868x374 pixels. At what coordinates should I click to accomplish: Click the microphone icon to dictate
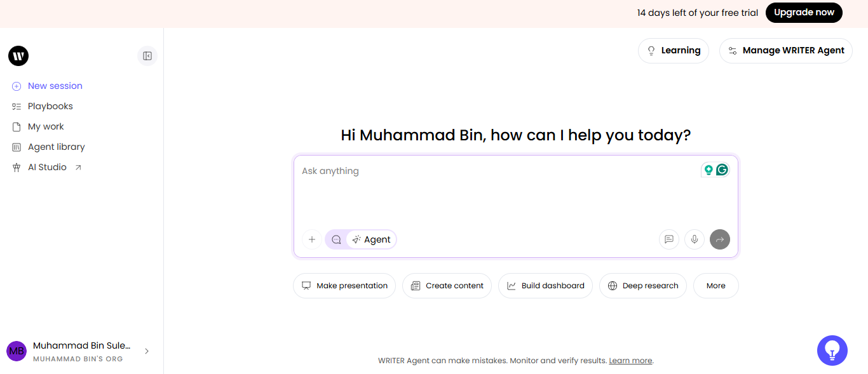[694, 239]
